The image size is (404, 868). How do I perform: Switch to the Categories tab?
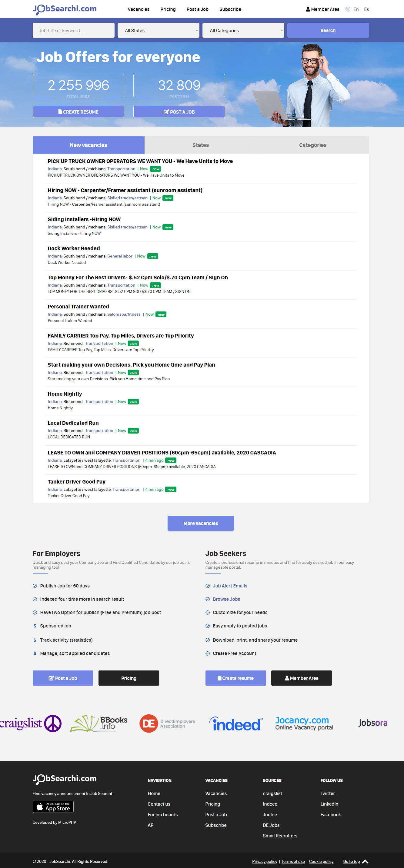pos(312,145)
